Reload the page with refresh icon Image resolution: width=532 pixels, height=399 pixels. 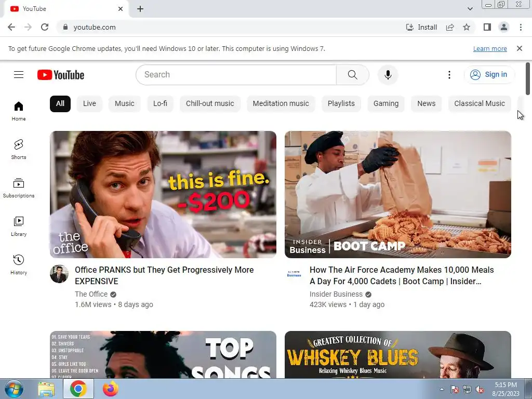coord(45,27)
